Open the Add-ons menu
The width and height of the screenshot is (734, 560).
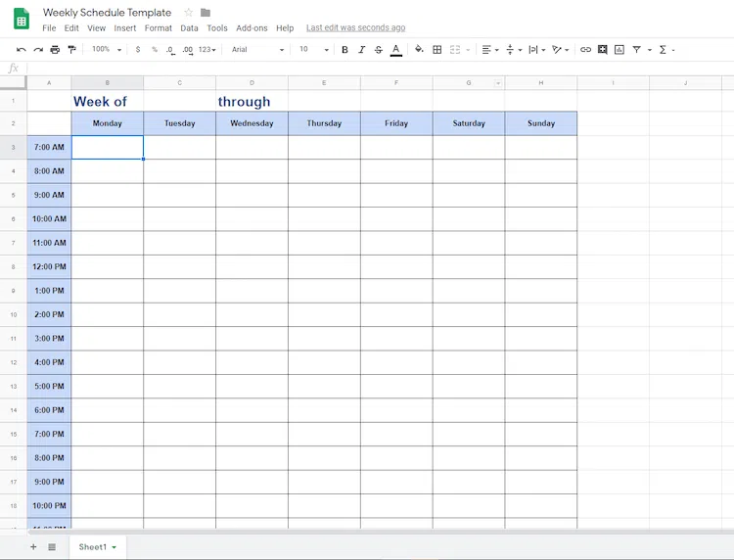(x=252, y=28)
